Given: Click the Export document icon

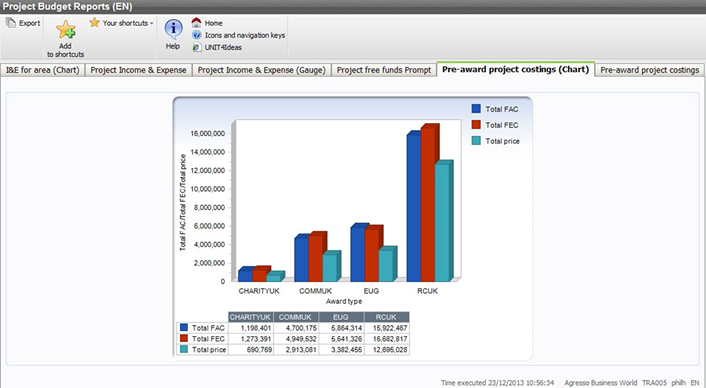Looking at the screenshot, I should pos(10,23).
